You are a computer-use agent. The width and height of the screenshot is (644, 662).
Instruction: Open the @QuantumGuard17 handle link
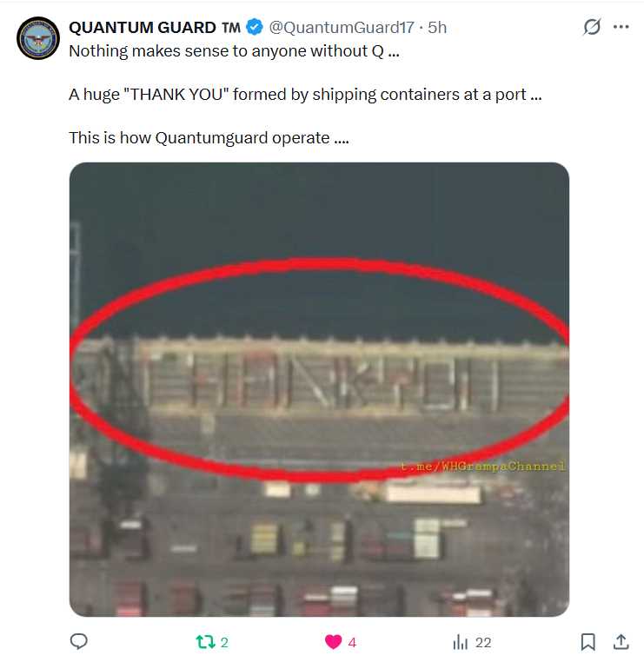point(342,28)
